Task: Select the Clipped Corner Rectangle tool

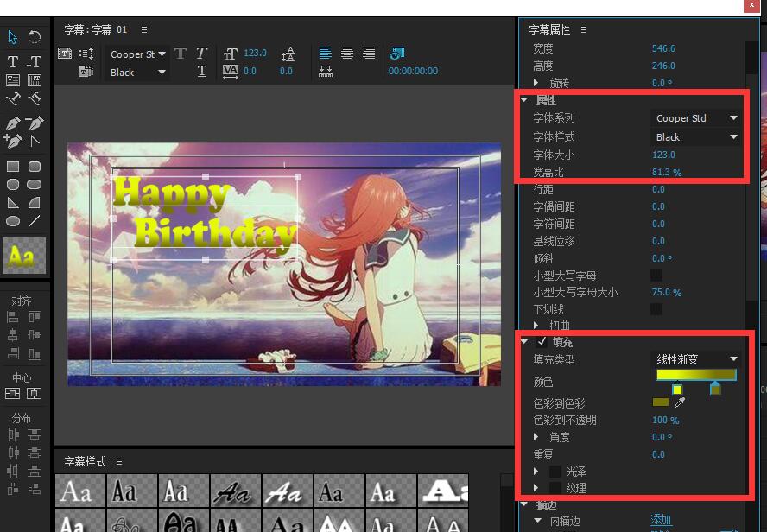Action: point(13,184)
